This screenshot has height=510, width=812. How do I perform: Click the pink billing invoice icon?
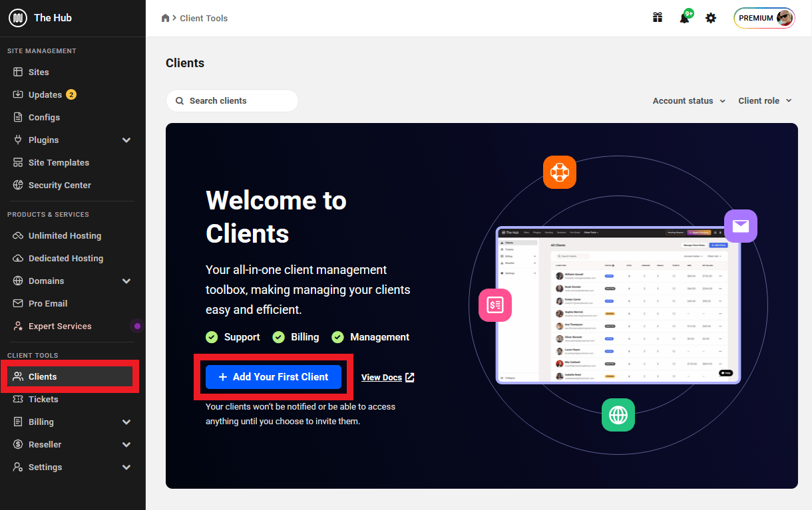pyautogui.click(x=495, y=305)
